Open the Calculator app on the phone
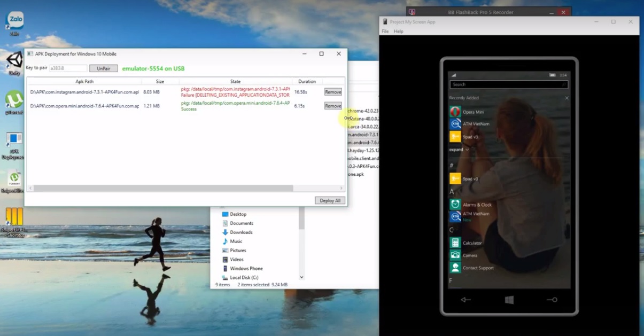Viewport: 644px width, 336px height. [x=455, y=243]
